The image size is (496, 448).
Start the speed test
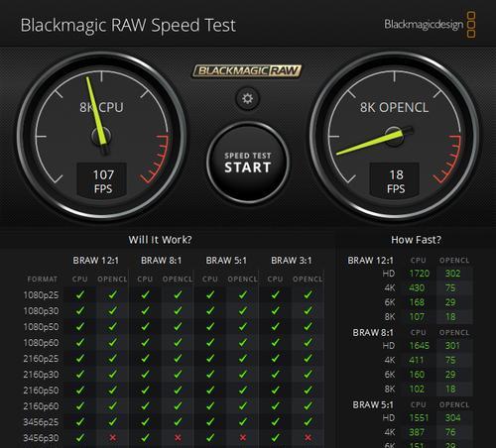[x=248, y=163]
